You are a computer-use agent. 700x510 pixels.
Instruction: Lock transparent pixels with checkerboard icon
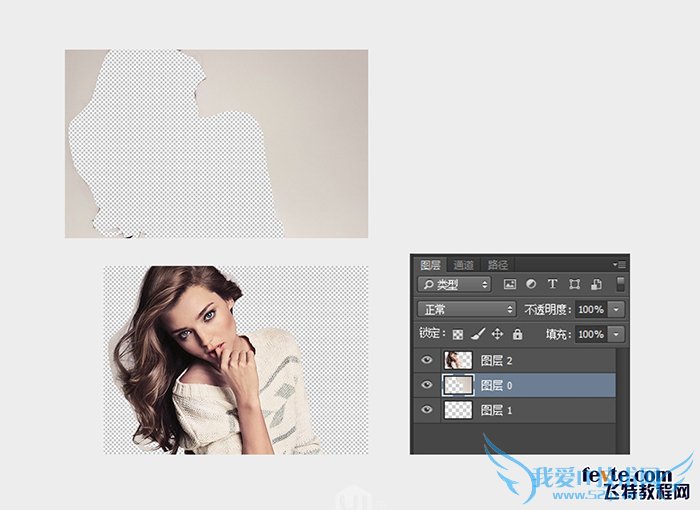458,334
